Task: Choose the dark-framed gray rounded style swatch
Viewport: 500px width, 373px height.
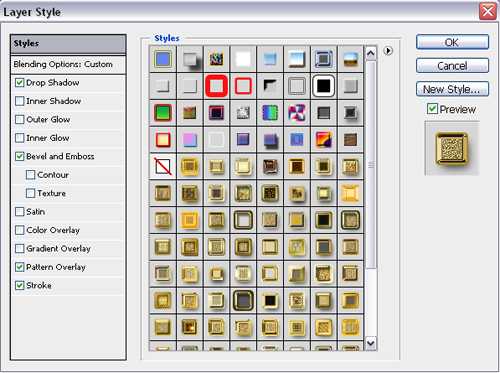Action: point(243,300)
